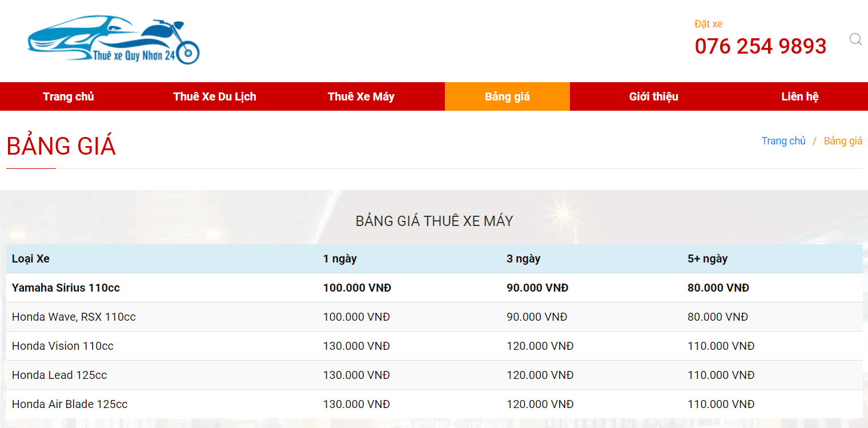Click the Honda Lead 125cc entry

pos(59,375)
